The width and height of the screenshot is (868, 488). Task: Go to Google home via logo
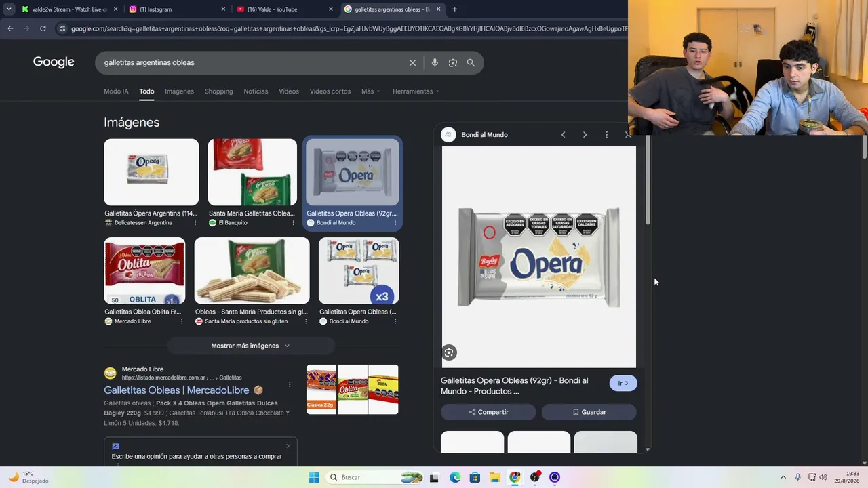54,62
